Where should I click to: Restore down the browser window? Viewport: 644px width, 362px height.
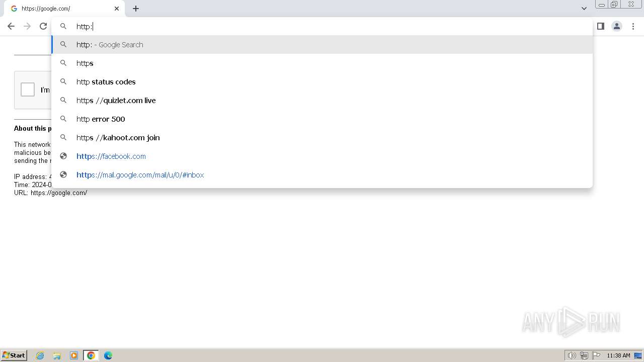(x=614, y=4)
